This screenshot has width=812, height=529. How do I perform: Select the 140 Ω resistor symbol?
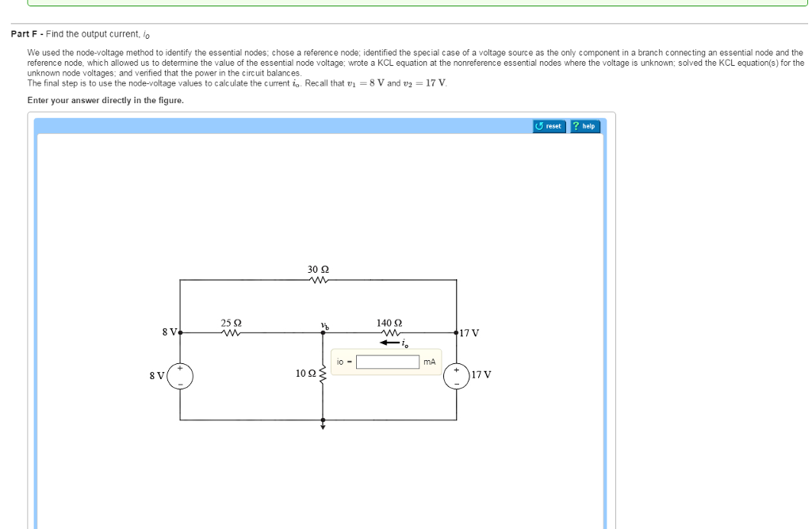[389, 331]
